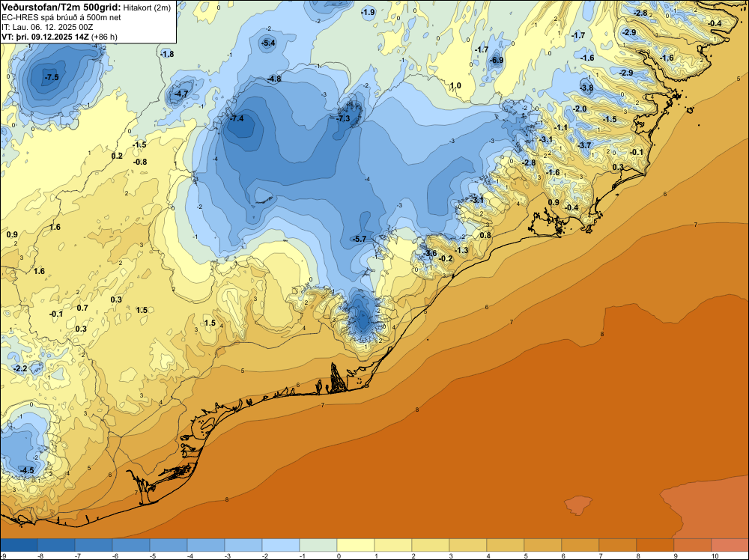Image resolution: width=749 pixels, height=560 pixels.
Task: Click the '(+86 h)' forecast offset text
Action: coord(104,37)
